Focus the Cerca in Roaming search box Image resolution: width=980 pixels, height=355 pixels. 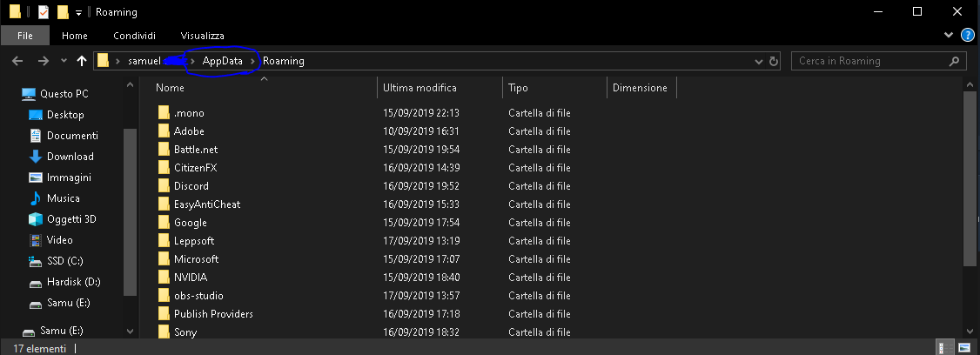coord(870,61)
